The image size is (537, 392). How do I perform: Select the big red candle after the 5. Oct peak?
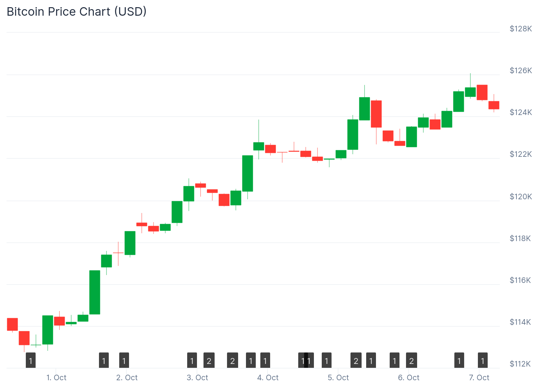pyautogui.click(x=376, y=114)
